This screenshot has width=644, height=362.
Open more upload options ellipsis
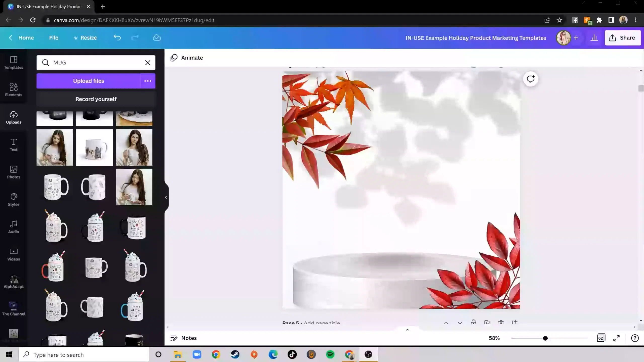[x=148, y=81]
